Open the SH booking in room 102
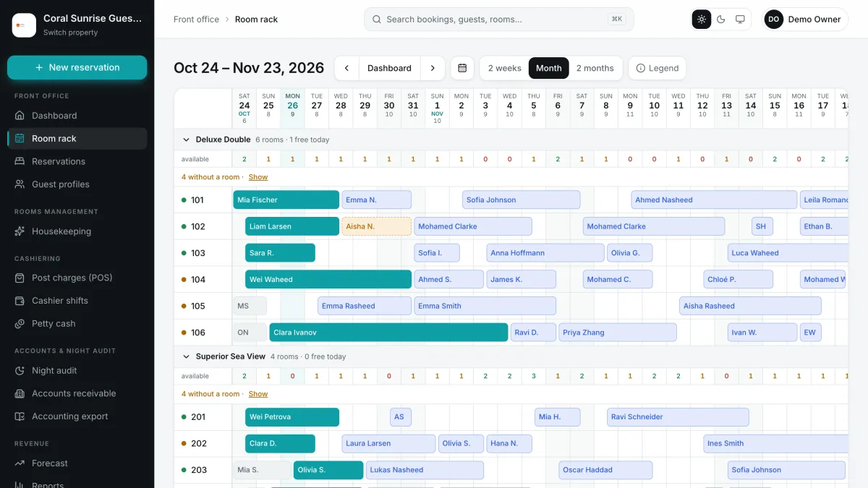Image resolution: width=868 pixels, height=488 pixels. (x=762, y=226)
